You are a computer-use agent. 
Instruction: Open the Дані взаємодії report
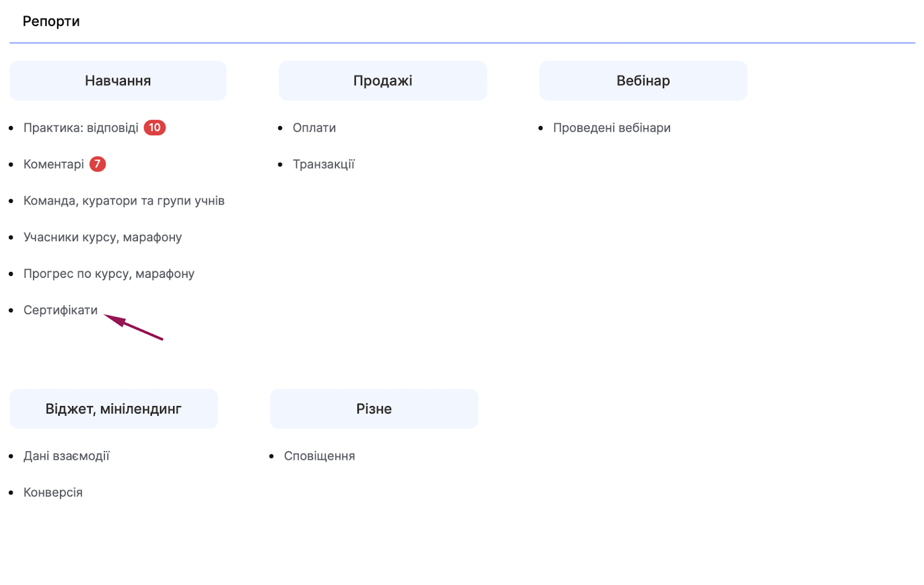(66, 456)
